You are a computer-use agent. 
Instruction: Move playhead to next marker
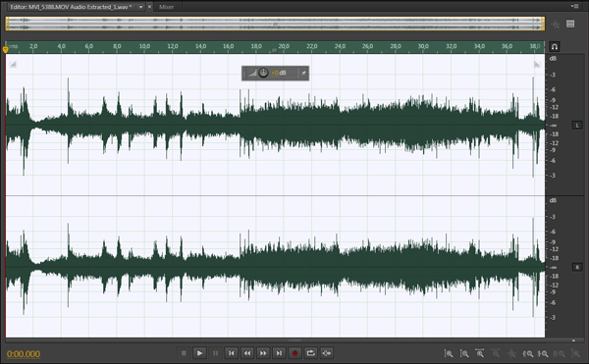(x=279, y=353)
